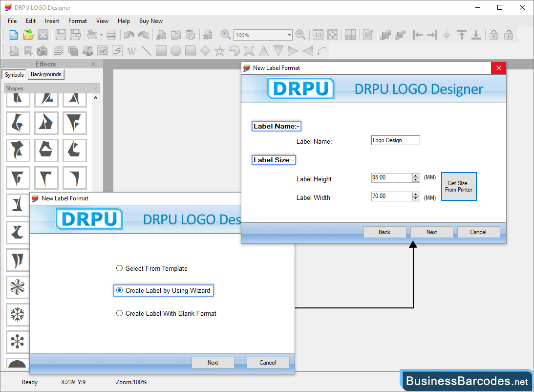This screenshot has height=392, width=534.
Task: Open the zoom percentage dropdown showing 100%
Action: click(290, 35)
